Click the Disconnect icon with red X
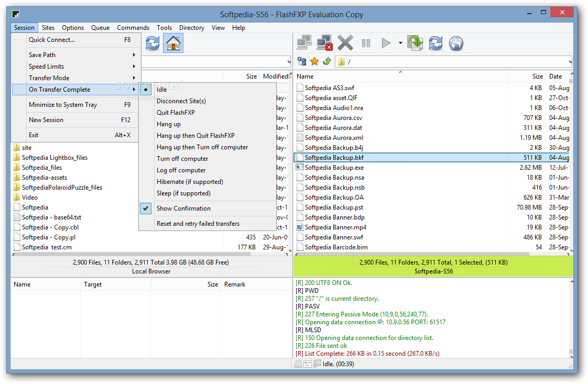588x384 pixels. [324, 43]
